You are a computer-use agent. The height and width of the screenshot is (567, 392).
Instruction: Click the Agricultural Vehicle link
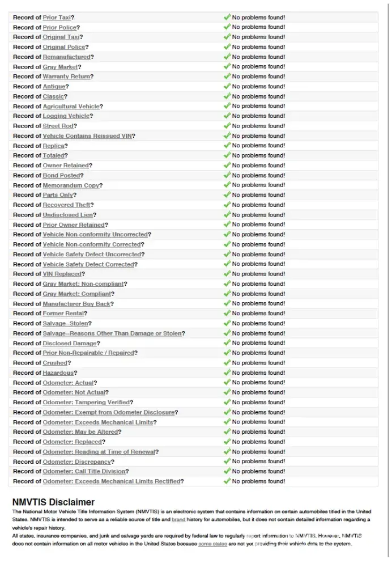[x=71, y=106]
